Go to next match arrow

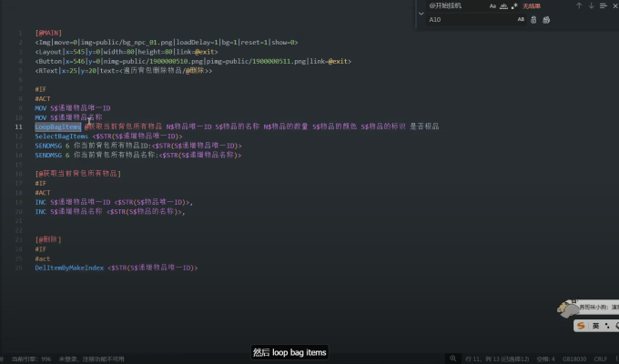click(x=591, y=5)
